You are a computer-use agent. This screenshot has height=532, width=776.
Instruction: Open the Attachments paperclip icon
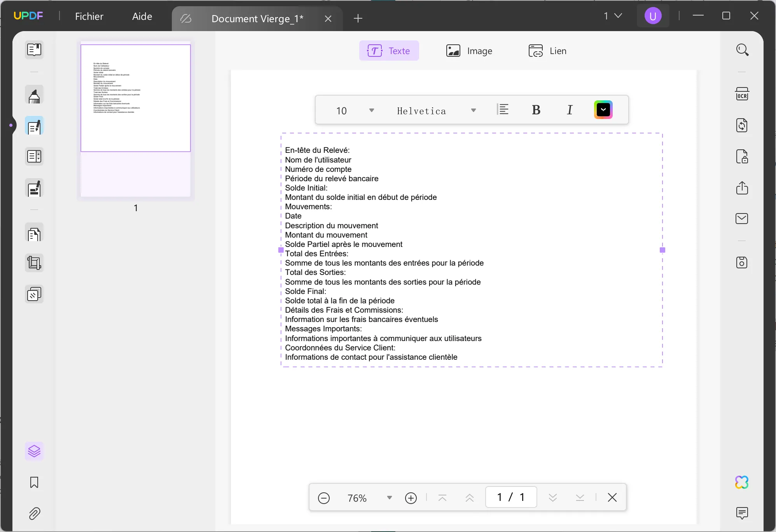(34, 513)
